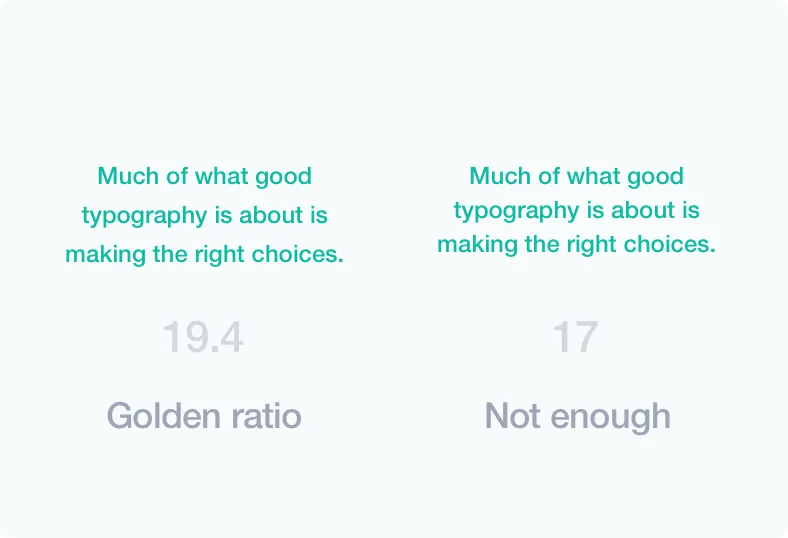Click 'Much of what good' in Not enough sample
The image size is (788, 538).
pos(576,177)
